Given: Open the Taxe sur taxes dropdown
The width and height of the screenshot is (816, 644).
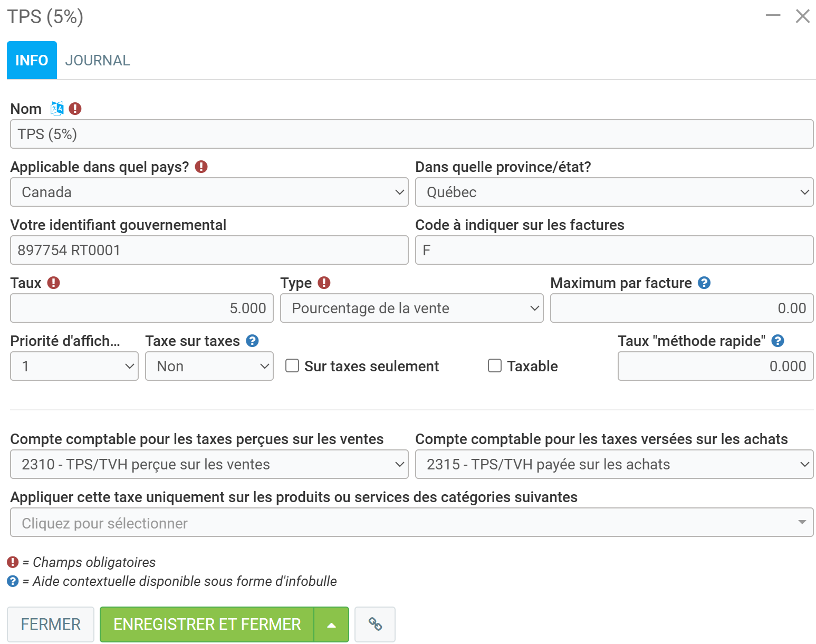Looking at the screenshot, I should point(209,366).
